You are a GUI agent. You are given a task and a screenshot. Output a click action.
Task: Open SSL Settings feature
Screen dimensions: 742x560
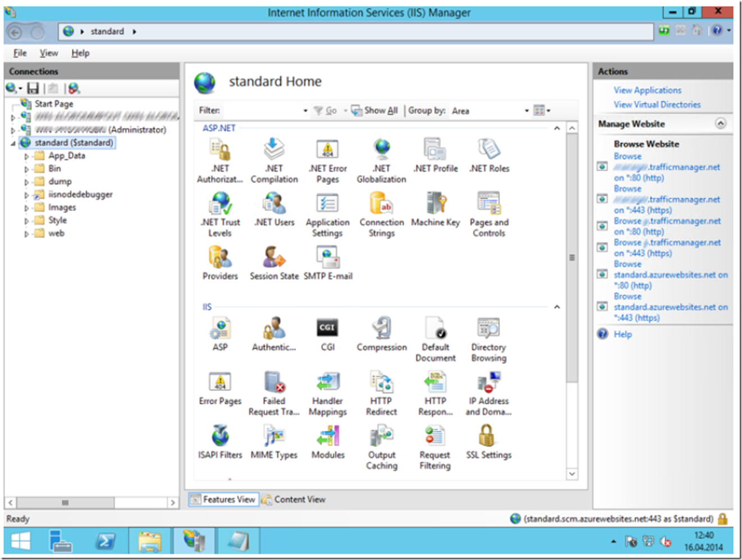click(x=489, y=442)
